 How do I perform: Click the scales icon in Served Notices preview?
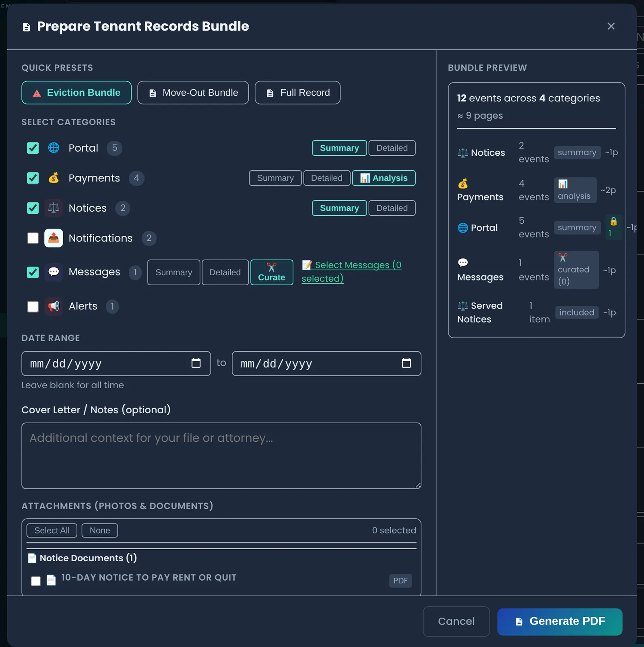pyautogui.click(x=463, y=306)
